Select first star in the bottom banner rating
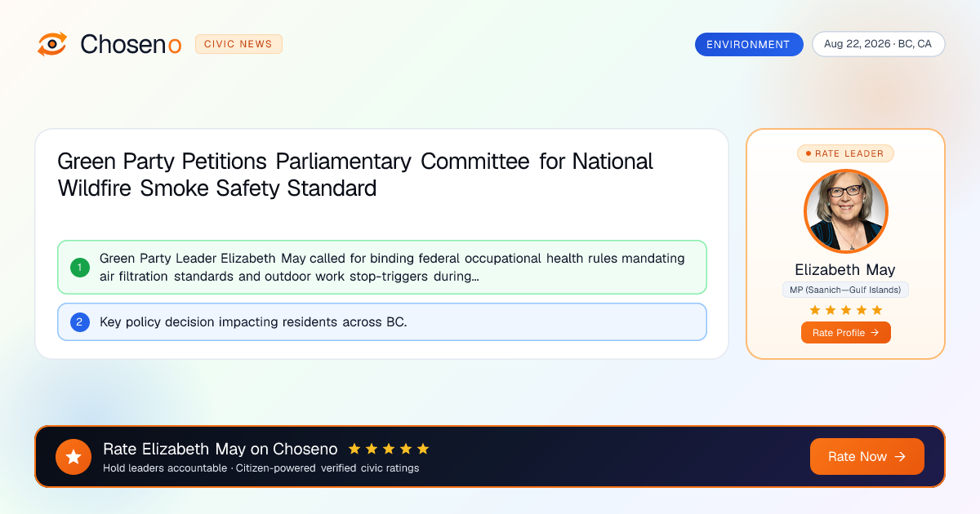The image size is (980, 514). tap(354, 449)
